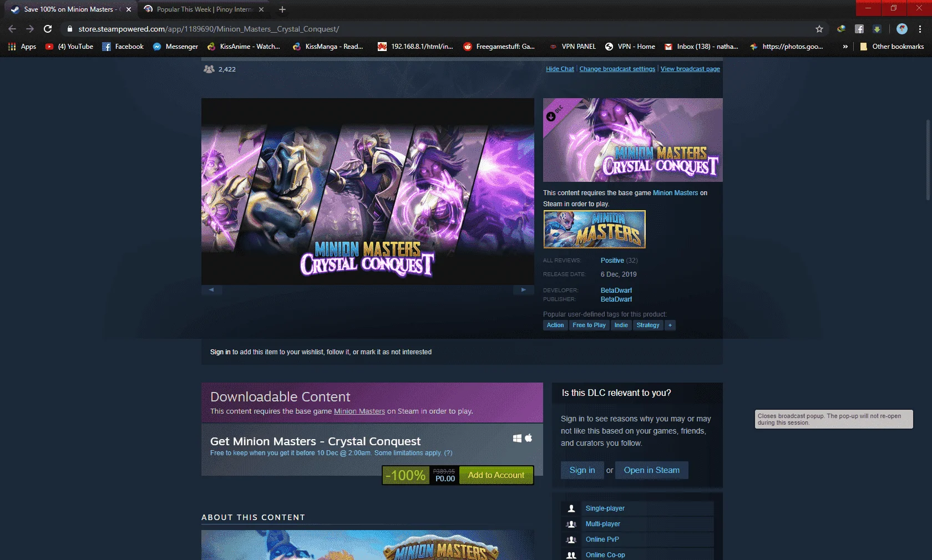Click the Open in Steam button
932x560 pixels.
652,470
